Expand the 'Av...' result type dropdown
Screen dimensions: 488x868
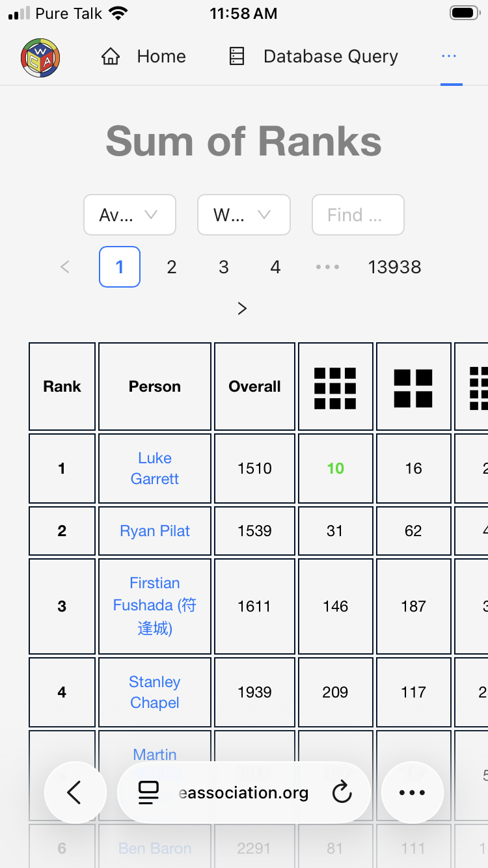pos(129,215)
